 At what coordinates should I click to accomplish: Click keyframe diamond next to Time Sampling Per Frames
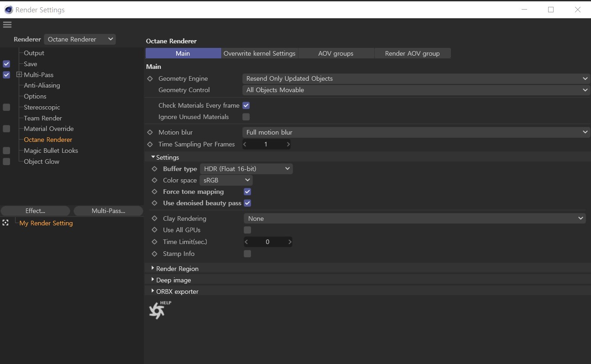150,144
